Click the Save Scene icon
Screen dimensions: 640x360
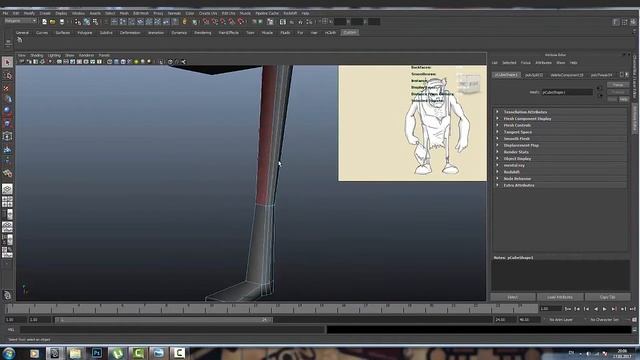[62, 22]
